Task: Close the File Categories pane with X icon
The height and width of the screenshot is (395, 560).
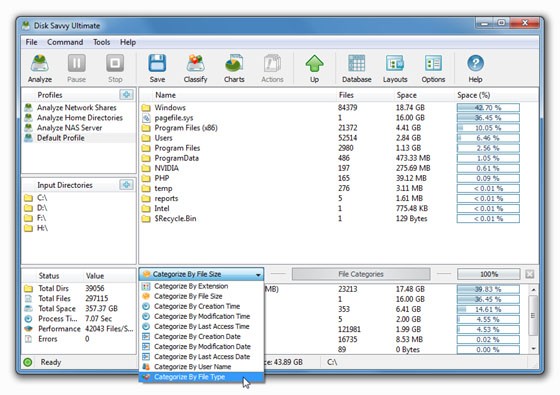Action: tap(530, 274)
